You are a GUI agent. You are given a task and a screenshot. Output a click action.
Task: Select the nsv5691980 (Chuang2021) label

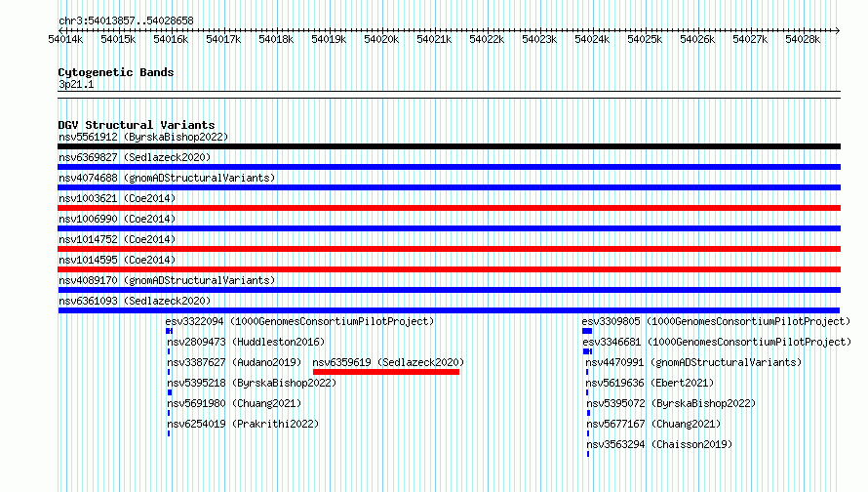[x=235, y=403]
